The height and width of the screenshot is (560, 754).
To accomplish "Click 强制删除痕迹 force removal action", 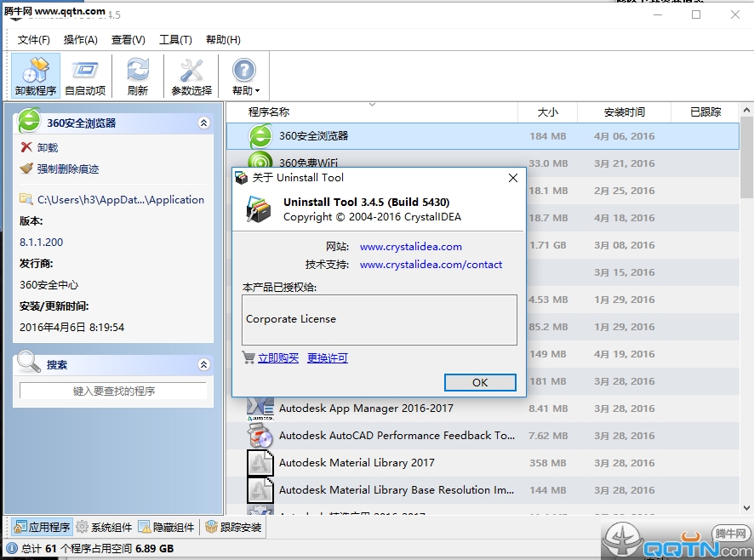I will point(60,169).
